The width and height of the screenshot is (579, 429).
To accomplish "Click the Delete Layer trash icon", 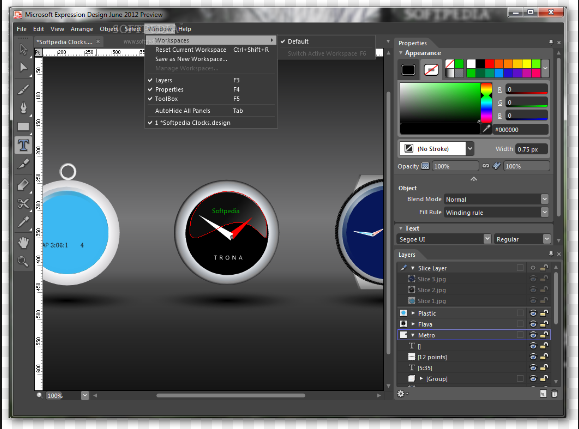I will pyautogui.click(x=554, y=394).
